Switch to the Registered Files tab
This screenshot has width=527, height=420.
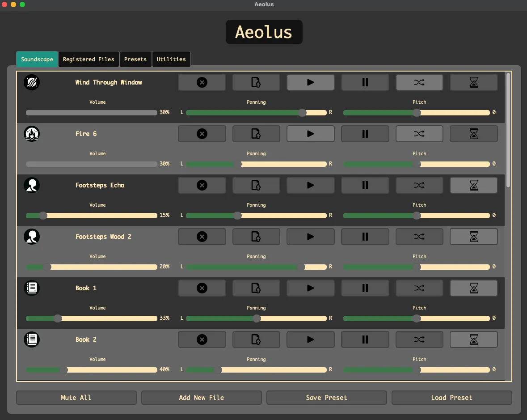[89, 59]
